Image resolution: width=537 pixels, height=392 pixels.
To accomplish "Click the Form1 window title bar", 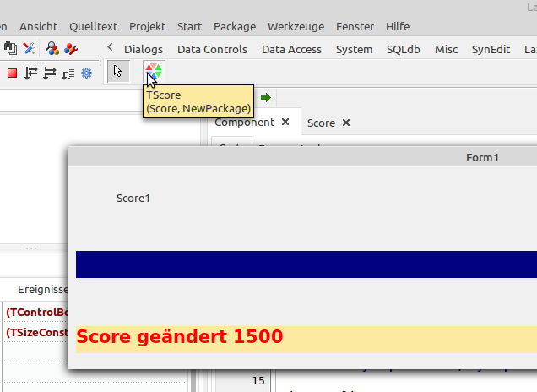I will tap(302, 157).
